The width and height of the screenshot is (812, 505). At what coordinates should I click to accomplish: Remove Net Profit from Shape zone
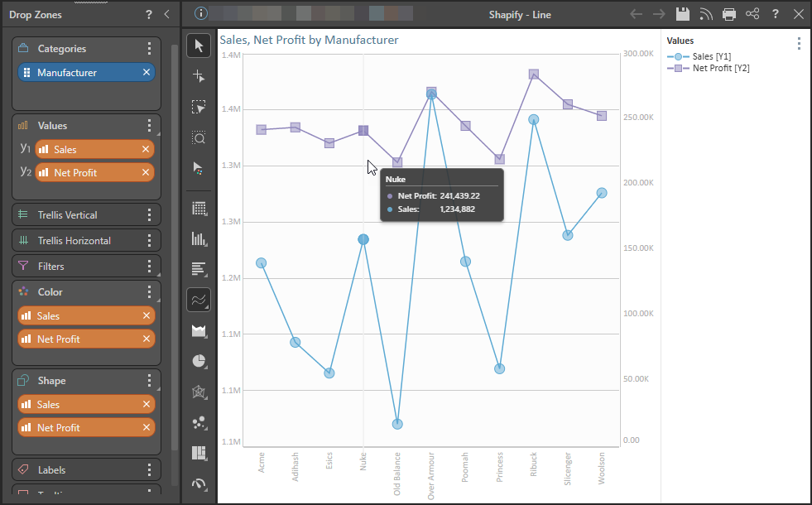[147, 427]
